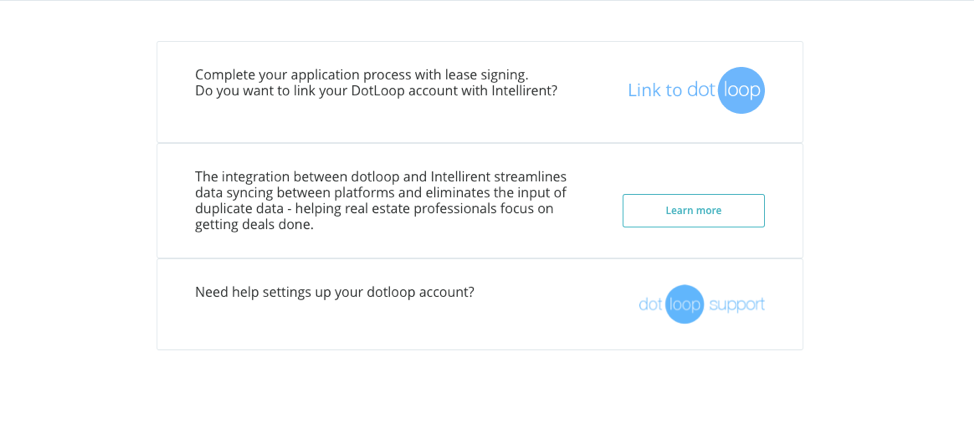Click the line starting "duplicate data - helping"
Viewport: 974px width, 437px height.
click(374, 208)
